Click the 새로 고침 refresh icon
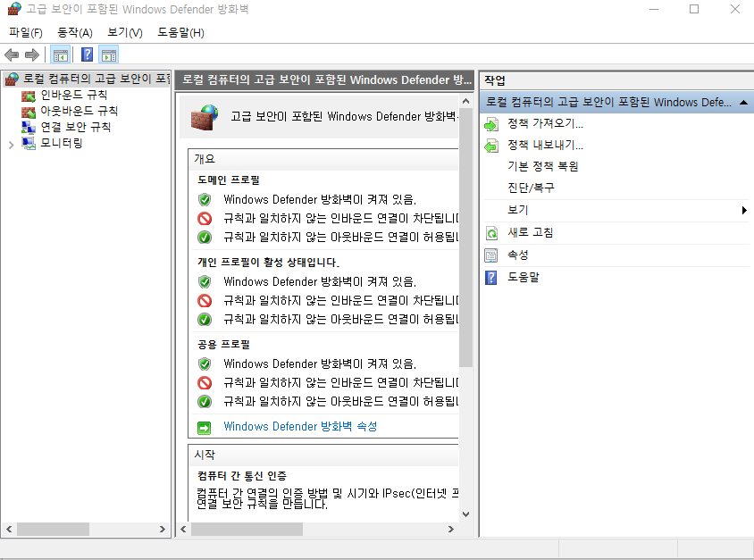The height and width of the screenshot is (560, 754). coord(490,233)
